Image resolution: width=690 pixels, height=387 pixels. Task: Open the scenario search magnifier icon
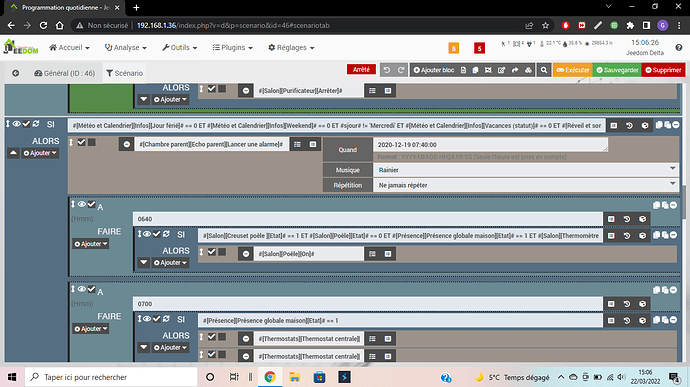pos(544,70)
